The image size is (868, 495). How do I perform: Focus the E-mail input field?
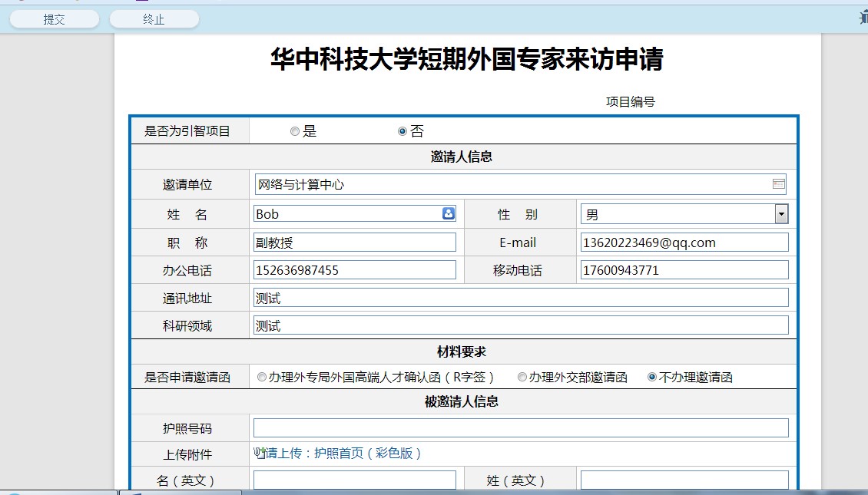click(x=684, y=243)
